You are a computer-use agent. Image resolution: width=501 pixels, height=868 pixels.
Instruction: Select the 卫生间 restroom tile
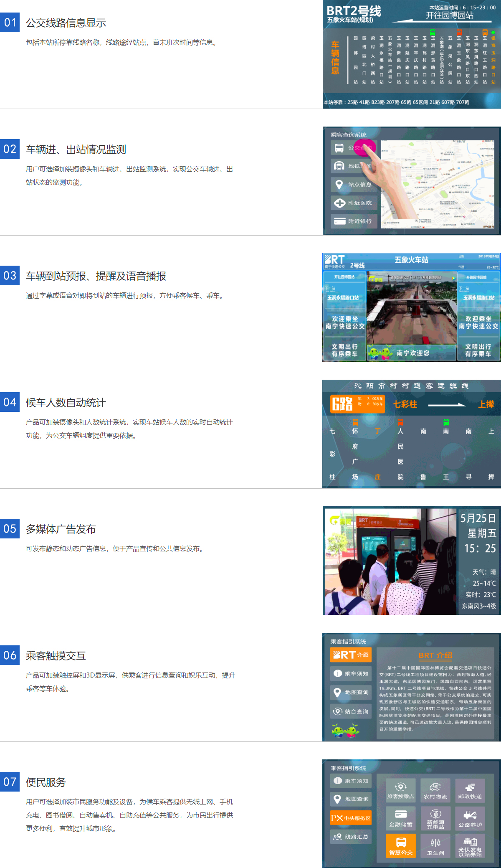point(435,846)
